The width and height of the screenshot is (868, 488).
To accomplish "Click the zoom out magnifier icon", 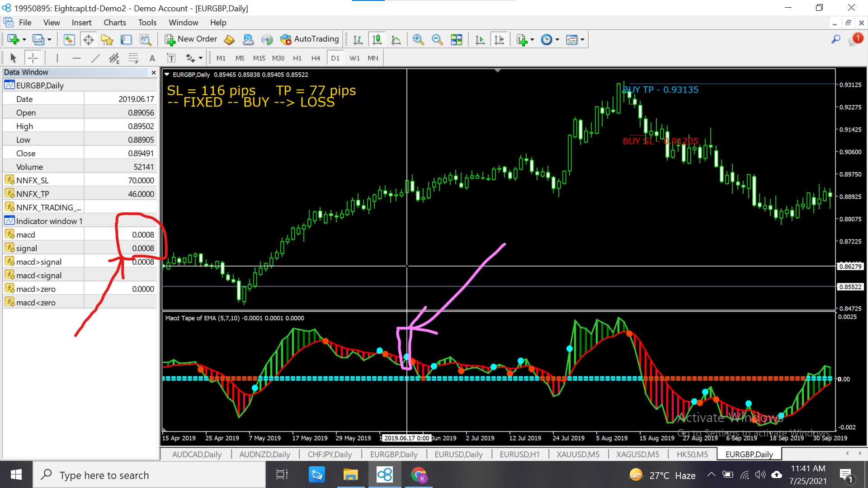I will [x=437, y=40].
